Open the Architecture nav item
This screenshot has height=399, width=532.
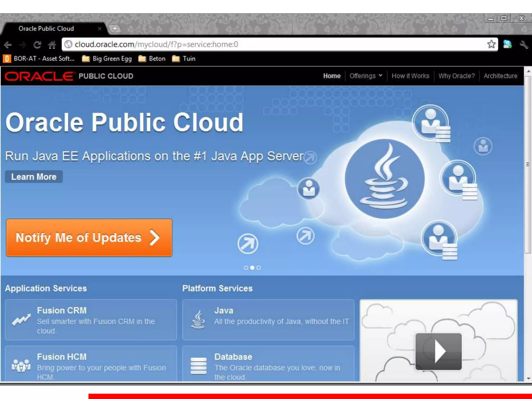pyautogui.click(x=500, y=76)
